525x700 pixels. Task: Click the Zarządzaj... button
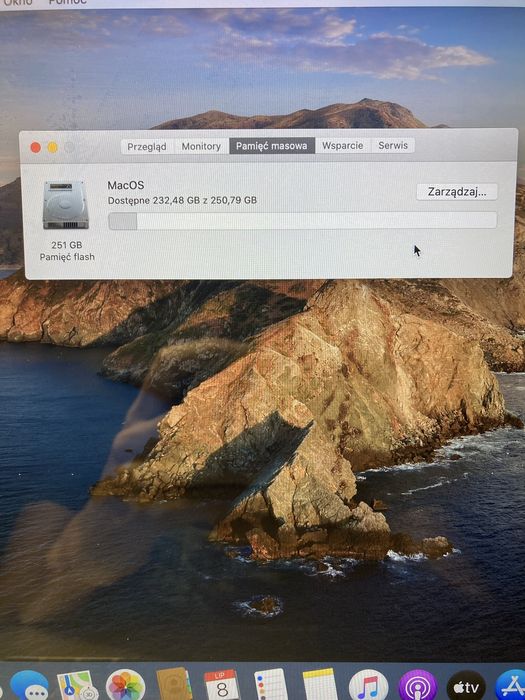pyautogui.click(x=457, y=192)
